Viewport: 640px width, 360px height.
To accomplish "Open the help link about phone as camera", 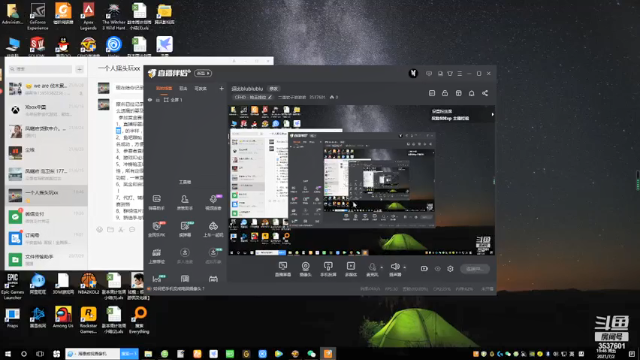I will (x=178, y=289).
